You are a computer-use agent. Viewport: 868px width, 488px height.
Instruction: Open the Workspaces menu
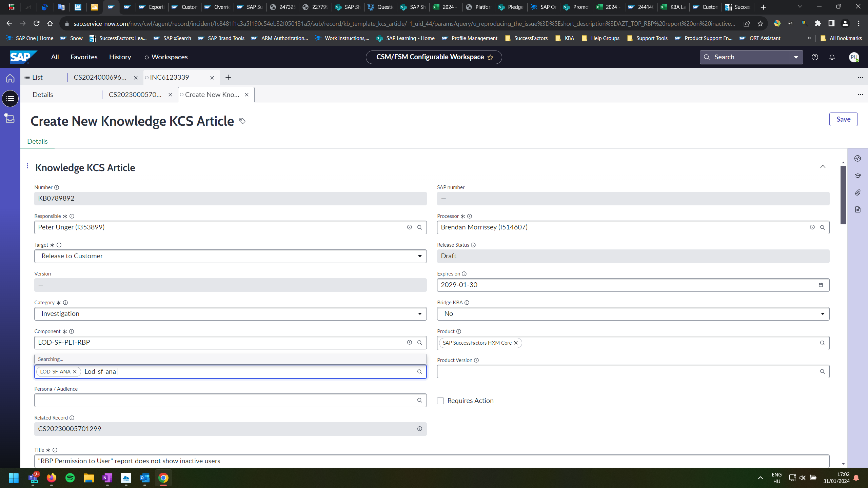click(x=166, y=57)
